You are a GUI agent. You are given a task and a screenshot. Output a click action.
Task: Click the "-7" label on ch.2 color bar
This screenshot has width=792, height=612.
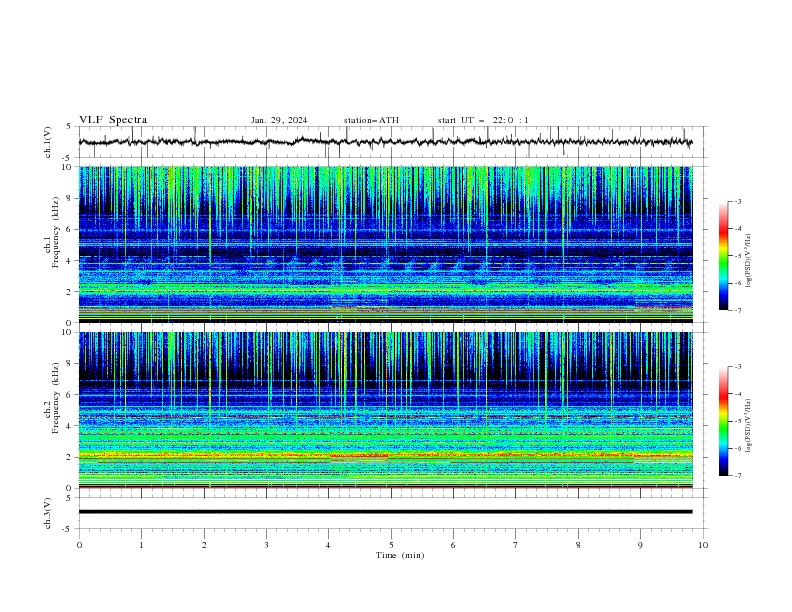tap(737, 475)
